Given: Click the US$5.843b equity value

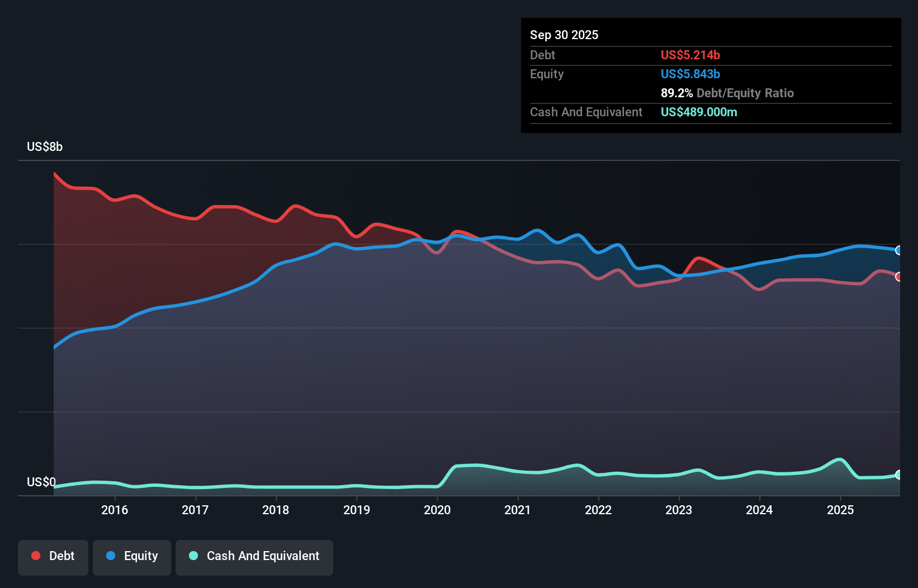Looking at the screenshot, I should point(690,74).
